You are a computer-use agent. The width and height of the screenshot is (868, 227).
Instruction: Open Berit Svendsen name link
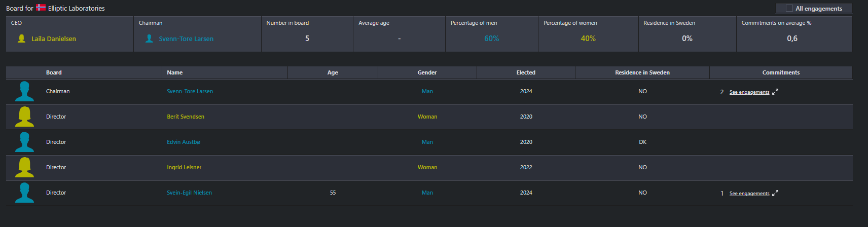click(186, 117)
